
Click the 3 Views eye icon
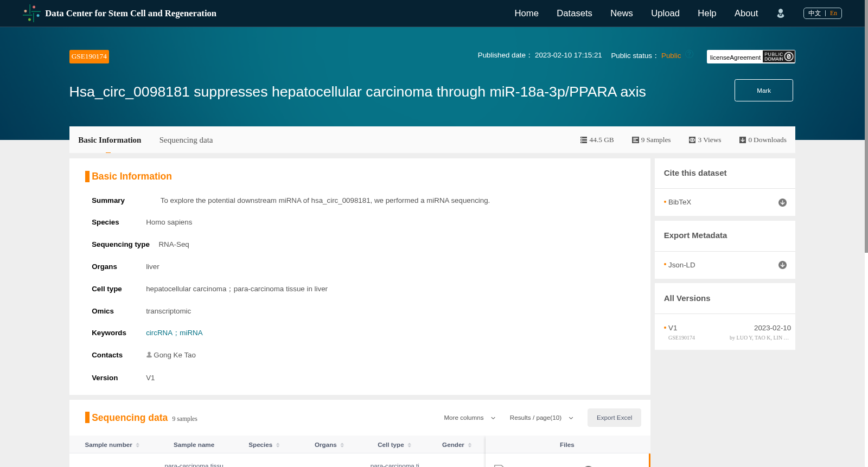point(692,140)
